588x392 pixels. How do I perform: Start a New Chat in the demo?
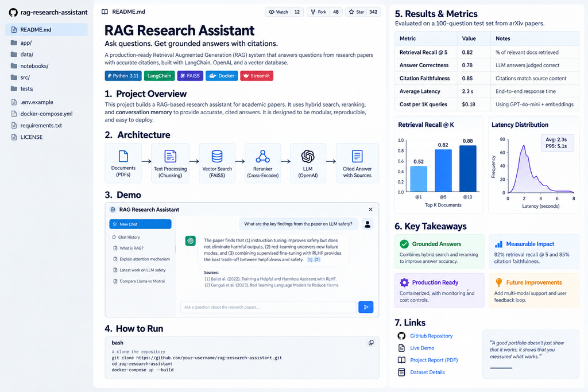click(140, 224)
